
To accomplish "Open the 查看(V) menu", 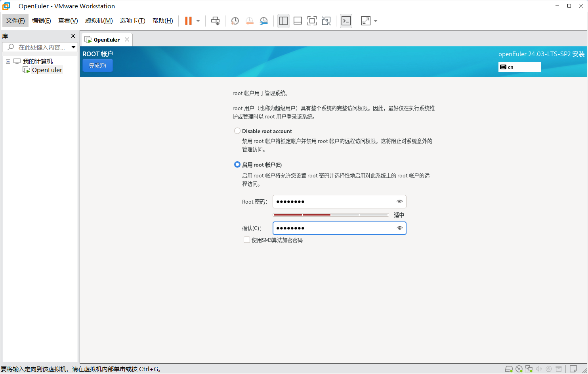I will pos(68,21).
